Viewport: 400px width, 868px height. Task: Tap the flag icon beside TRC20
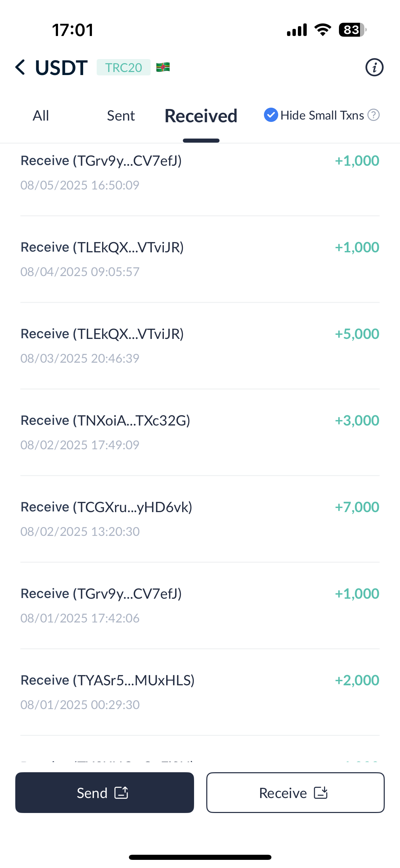[163, 67]
